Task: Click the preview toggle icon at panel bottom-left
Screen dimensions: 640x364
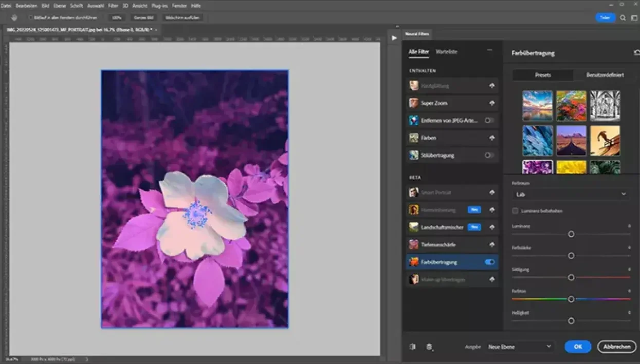Action: point(412,347)
